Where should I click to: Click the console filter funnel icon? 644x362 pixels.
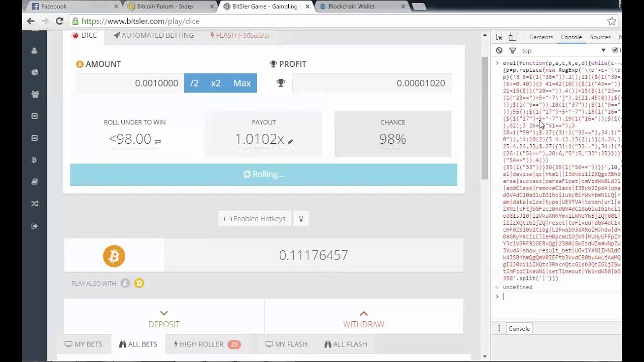coord(513,50)
